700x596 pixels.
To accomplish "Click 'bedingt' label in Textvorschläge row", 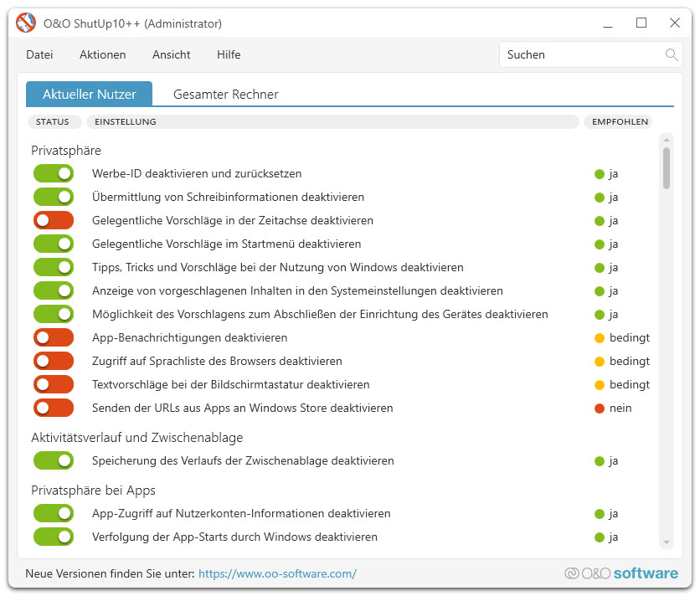I will click(x=630, y=385).
